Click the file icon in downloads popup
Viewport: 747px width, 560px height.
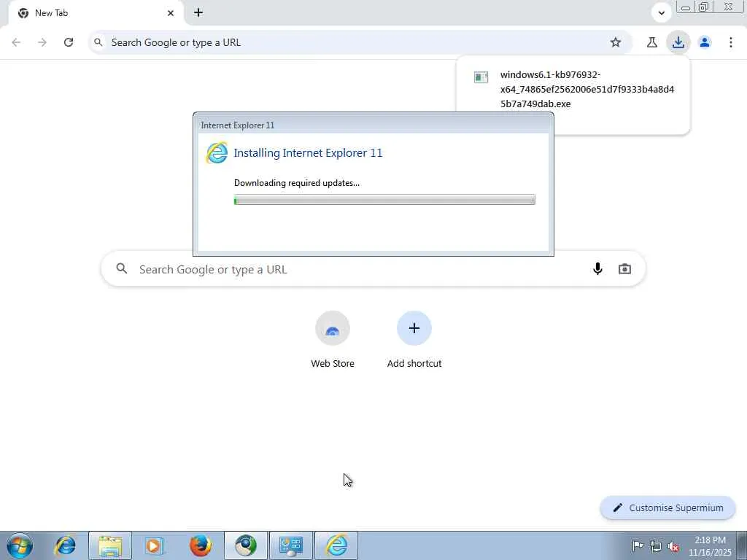(x=481, y=77)
